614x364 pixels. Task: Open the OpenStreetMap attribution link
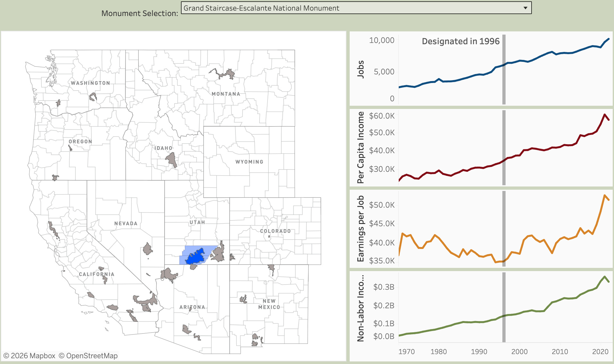tap(88, 356)
